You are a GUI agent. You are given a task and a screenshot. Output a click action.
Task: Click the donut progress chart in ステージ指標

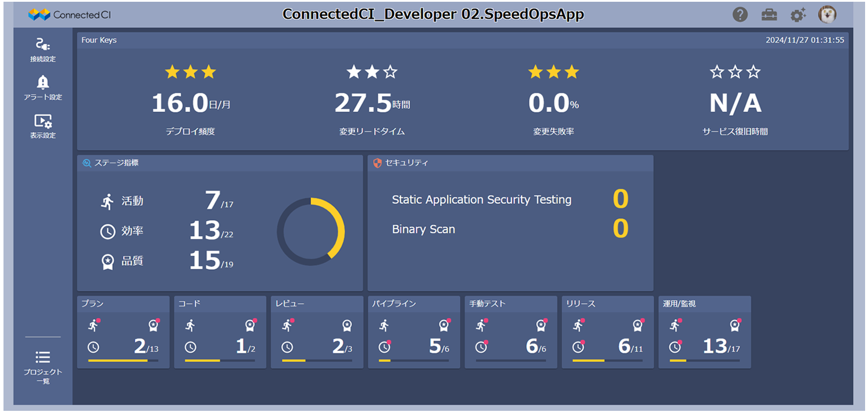pyautogui.click(x=311, y=231)
